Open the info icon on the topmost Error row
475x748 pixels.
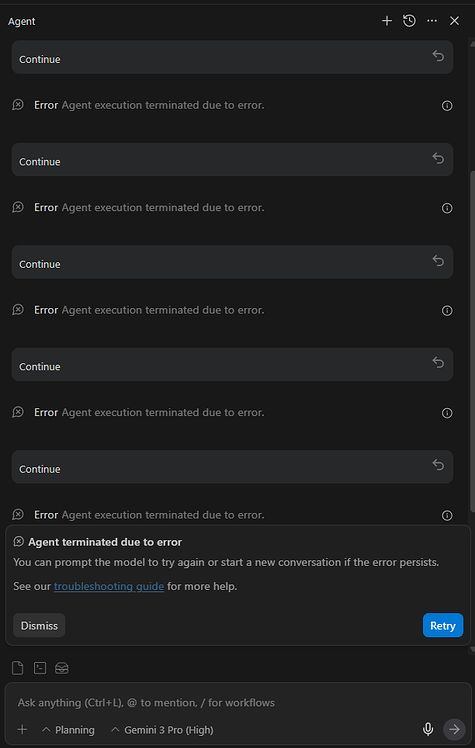447,105
